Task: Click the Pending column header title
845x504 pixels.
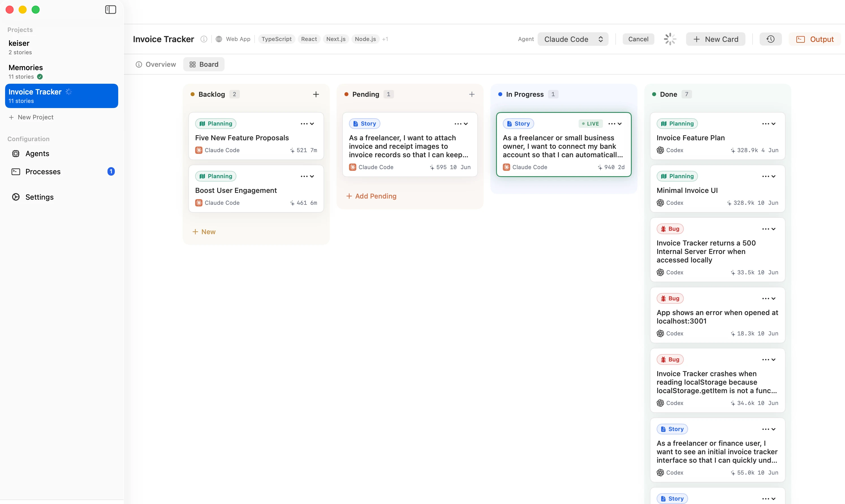Action: (366, 94)
